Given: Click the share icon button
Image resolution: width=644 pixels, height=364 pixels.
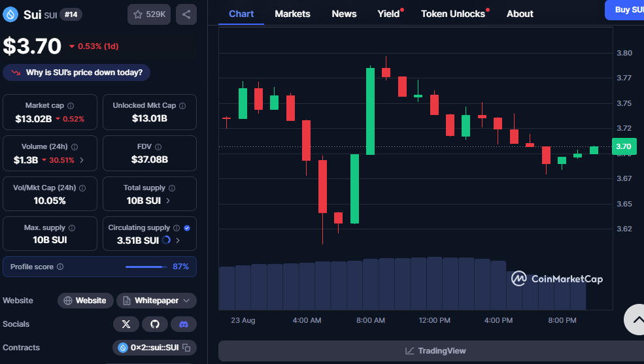Looking at the screenshot, I should [x=186, y=14].
